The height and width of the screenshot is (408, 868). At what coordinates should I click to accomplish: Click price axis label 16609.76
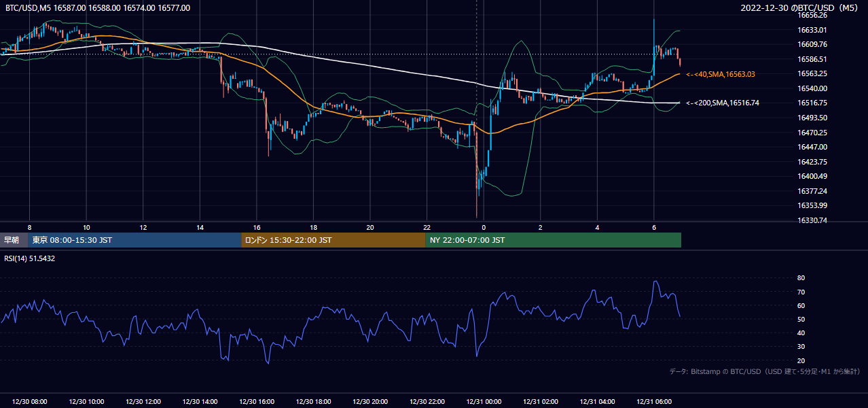tap(812, 44)
